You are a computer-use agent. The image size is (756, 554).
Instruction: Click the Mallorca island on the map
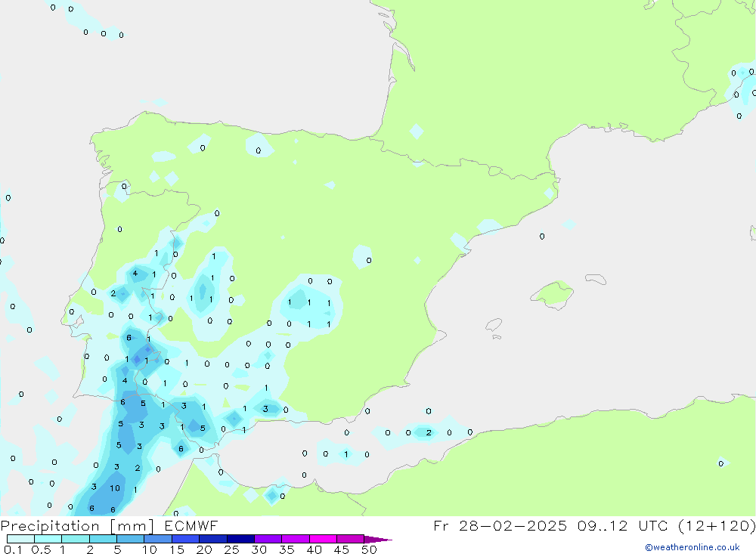click(x=552, y=294)
